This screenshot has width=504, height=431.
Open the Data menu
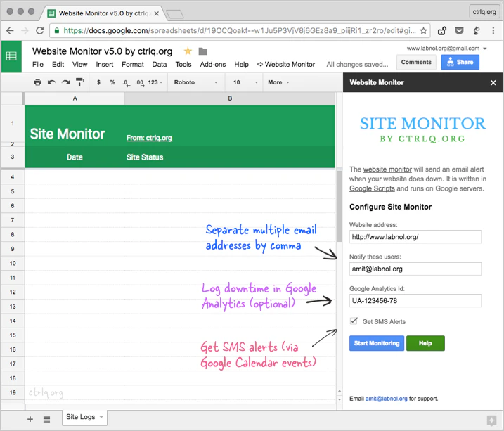(160, 64)
